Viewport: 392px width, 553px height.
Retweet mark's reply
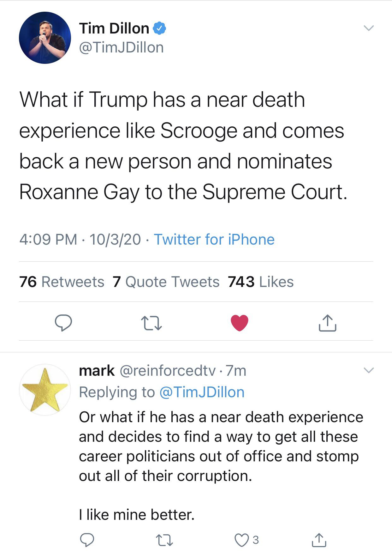point(165,540)
